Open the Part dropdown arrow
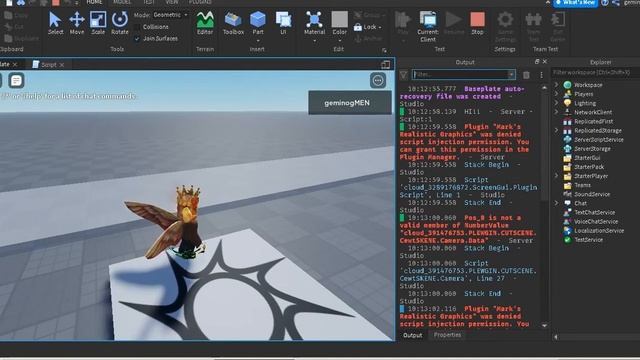The height and width of the screenshot is (360, 640). tap(258, 41)
